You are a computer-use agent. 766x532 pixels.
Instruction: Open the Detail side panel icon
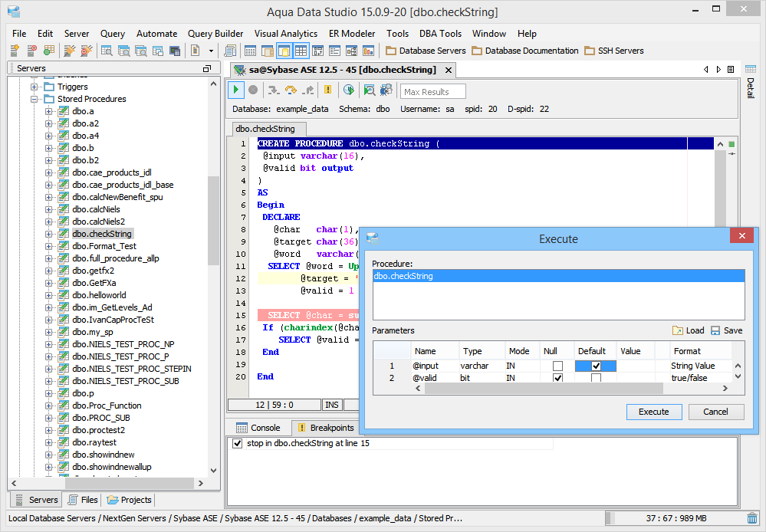click(751, 69)
